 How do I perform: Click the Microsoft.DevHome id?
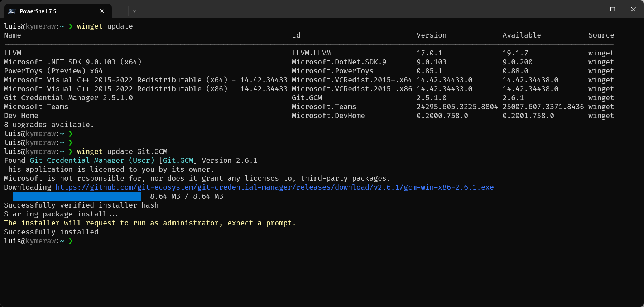click(328, 116)
